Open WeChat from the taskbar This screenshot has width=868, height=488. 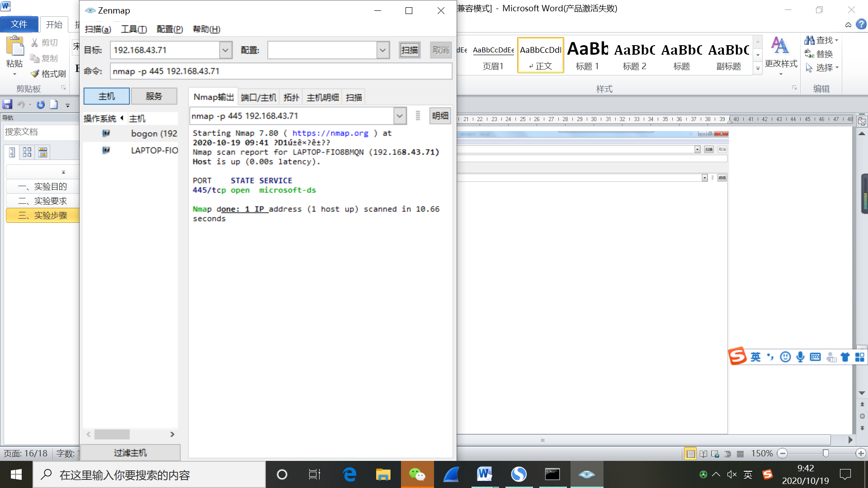[x=417, y=474]
